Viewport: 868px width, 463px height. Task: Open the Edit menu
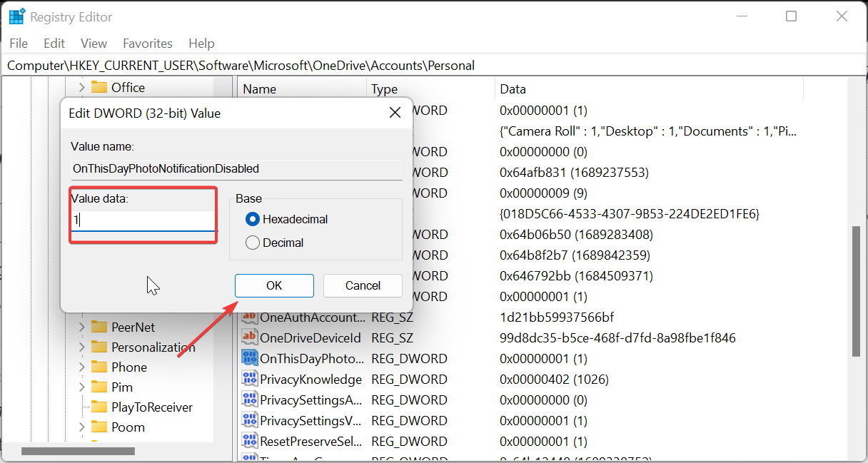(54, 44)
